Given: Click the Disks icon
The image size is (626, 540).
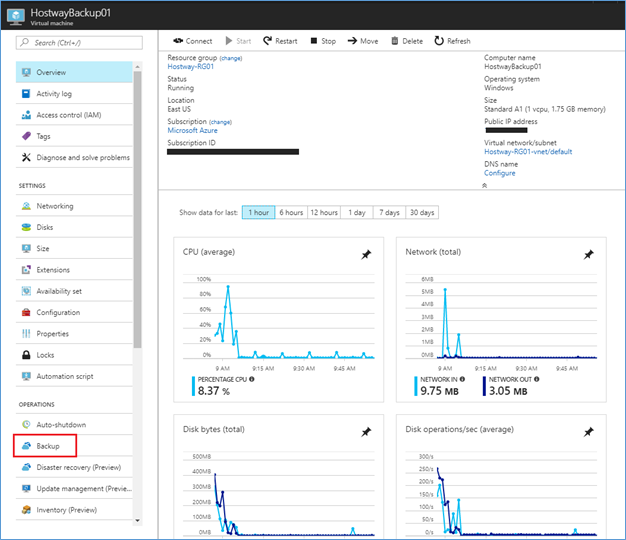Looking at the screenshot, I should pyautogui.click(x=26, y=227).
